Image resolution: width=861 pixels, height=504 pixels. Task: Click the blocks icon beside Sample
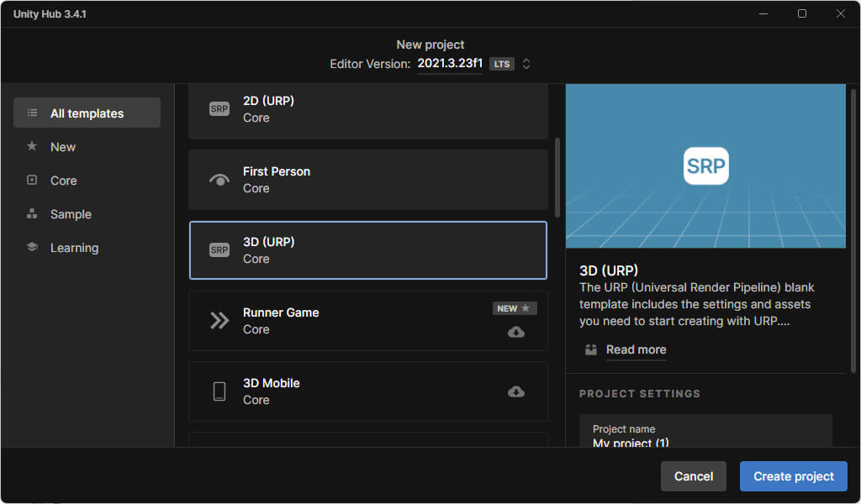pos(32,214)
